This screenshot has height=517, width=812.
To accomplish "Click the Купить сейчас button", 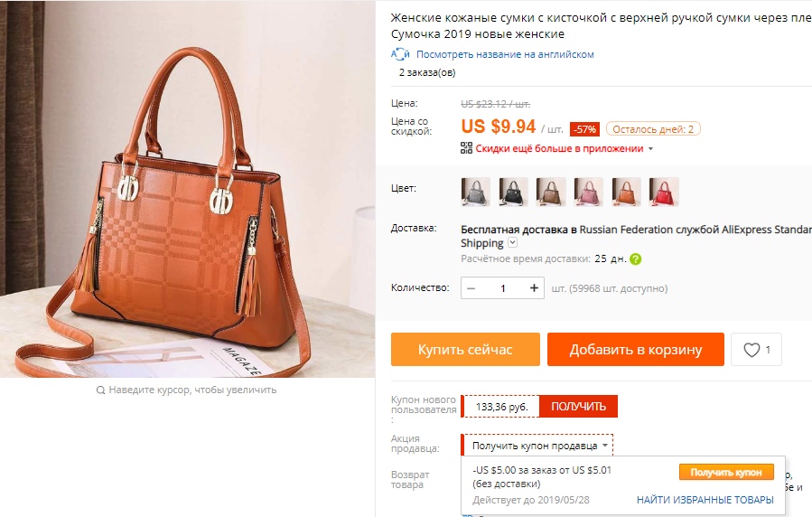I will point(465,350).
